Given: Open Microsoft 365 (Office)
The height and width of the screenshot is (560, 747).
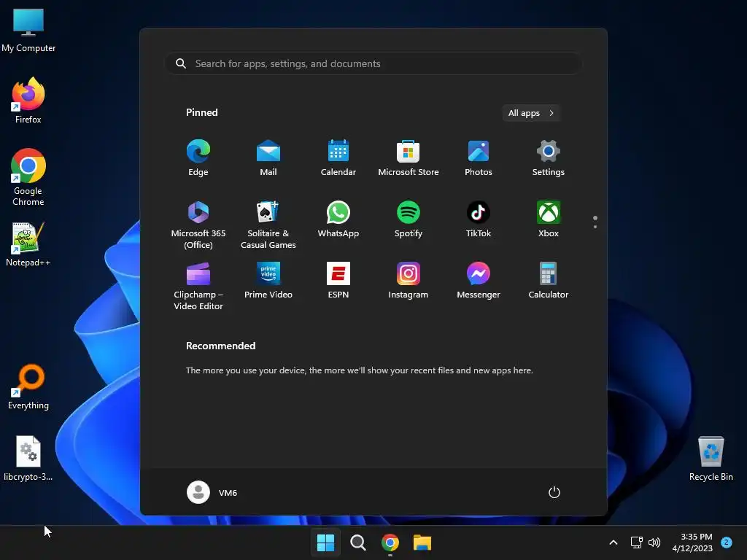Looking at the screenshot, I should coord(198,225).
